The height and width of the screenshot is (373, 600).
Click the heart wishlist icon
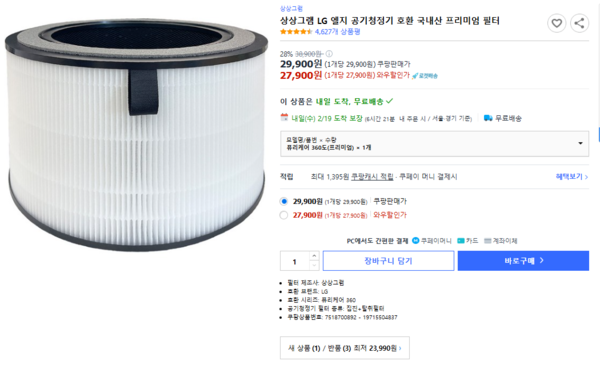(556, 23)
